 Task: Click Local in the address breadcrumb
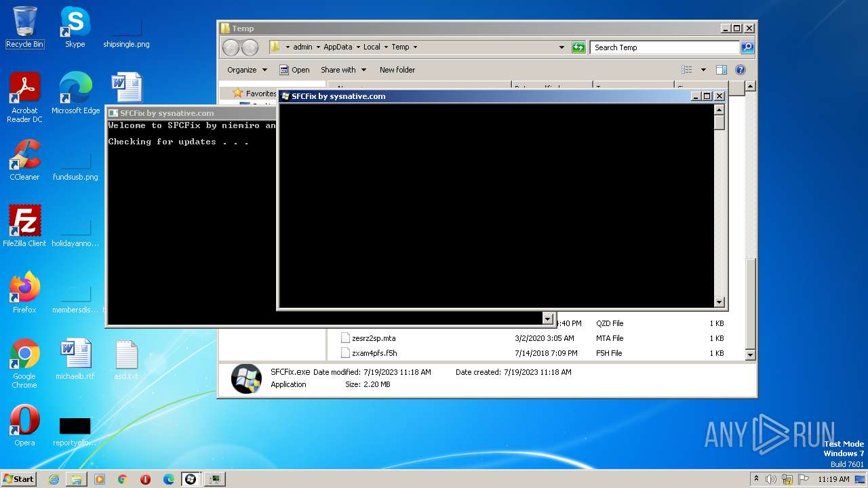tap(372, 47)
